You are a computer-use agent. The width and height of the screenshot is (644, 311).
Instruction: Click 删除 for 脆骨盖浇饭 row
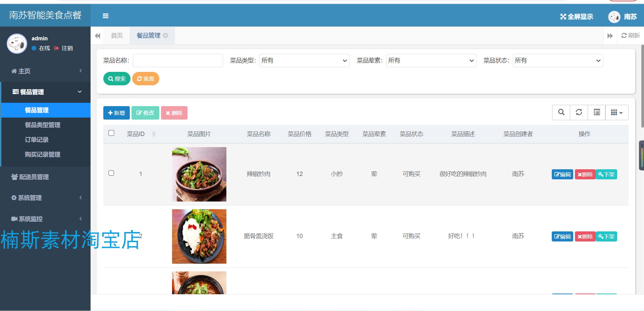pos(585,236)
